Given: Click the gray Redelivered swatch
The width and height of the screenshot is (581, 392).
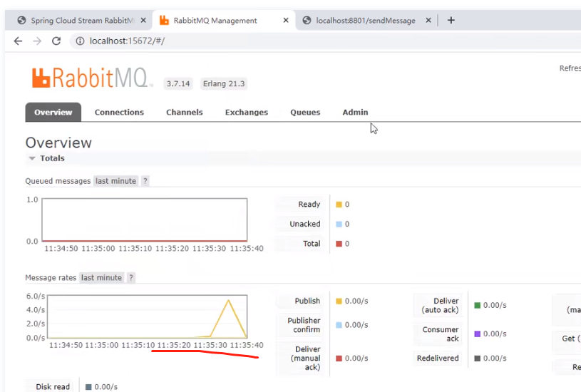Looking at the screenshot, I should [x=477, y=359].
